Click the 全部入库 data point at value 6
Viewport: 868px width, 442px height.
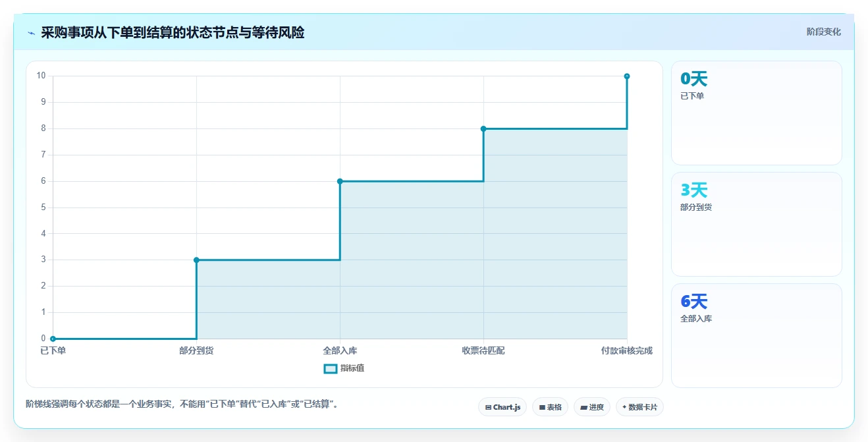click(340, 181)
